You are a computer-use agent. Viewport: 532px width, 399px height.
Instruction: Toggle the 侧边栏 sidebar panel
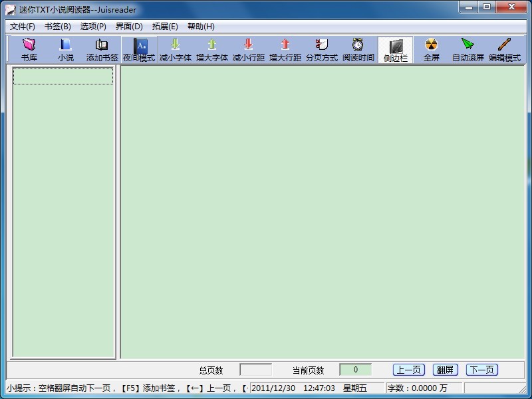coord(396,50)
